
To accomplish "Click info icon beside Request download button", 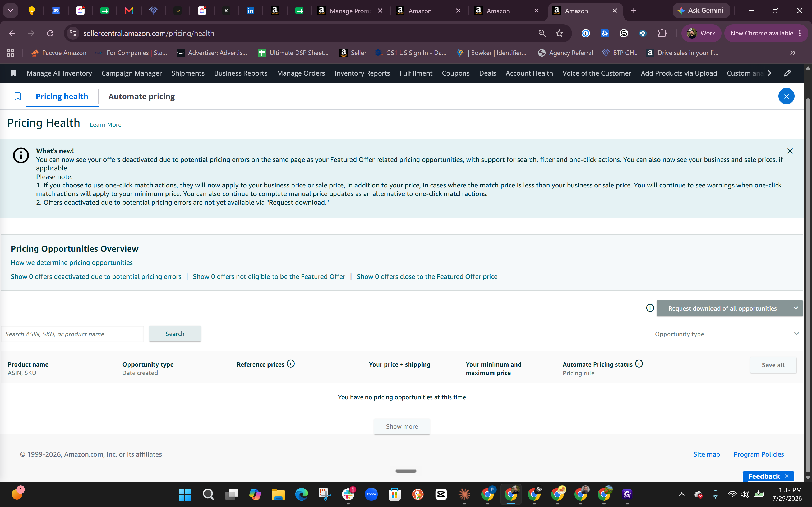I will [650, 308].
